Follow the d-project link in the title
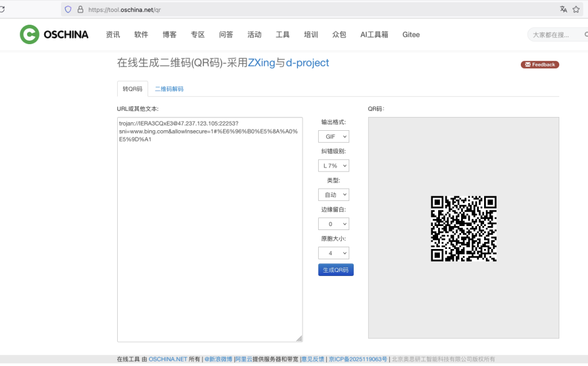This screenshot has height=366, width=588. [308, 63]
